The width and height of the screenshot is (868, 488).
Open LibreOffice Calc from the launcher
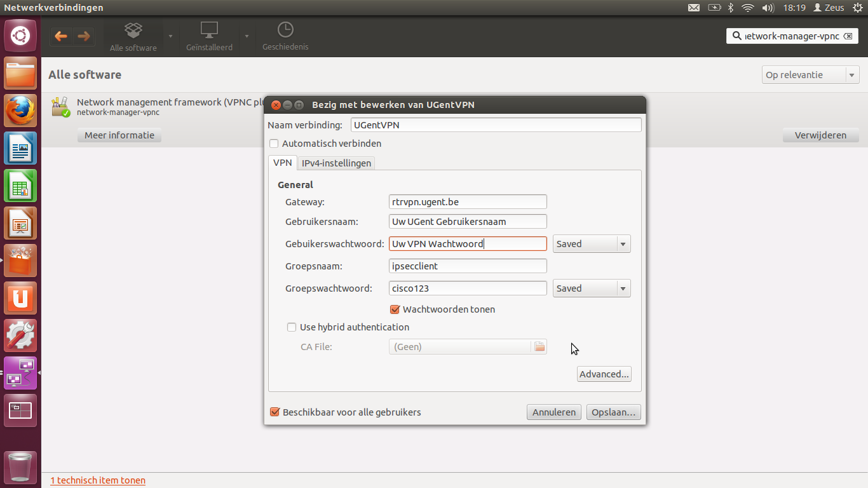click(x=20, y=186)
